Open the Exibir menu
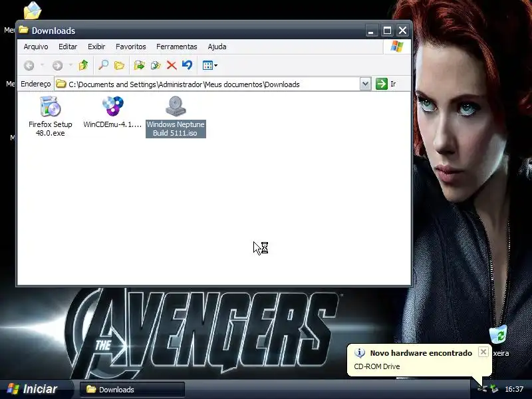Screen dimensions: 532x399 click(96, 47)
